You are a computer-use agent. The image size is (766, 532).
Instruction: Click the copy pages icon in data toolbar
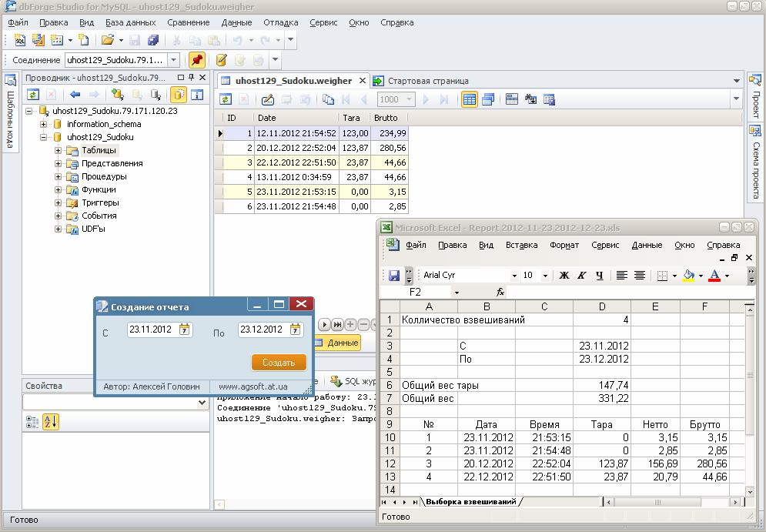[x=328, y=99]
